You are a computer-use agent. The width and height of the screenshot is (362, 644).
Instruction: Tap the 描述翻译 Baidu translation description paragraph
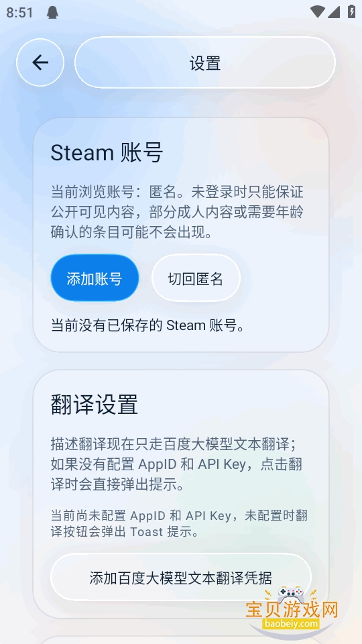pos(177,464)
